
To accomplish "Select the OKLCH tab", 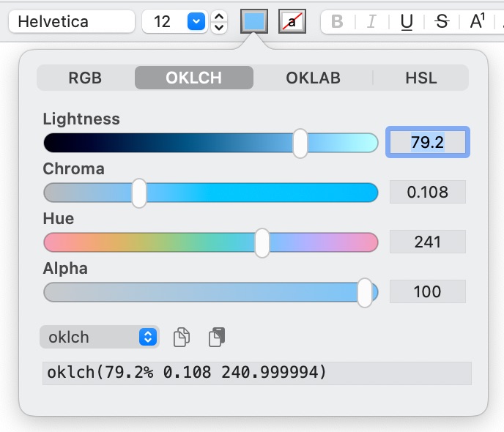I will click(x=194, y=78).
